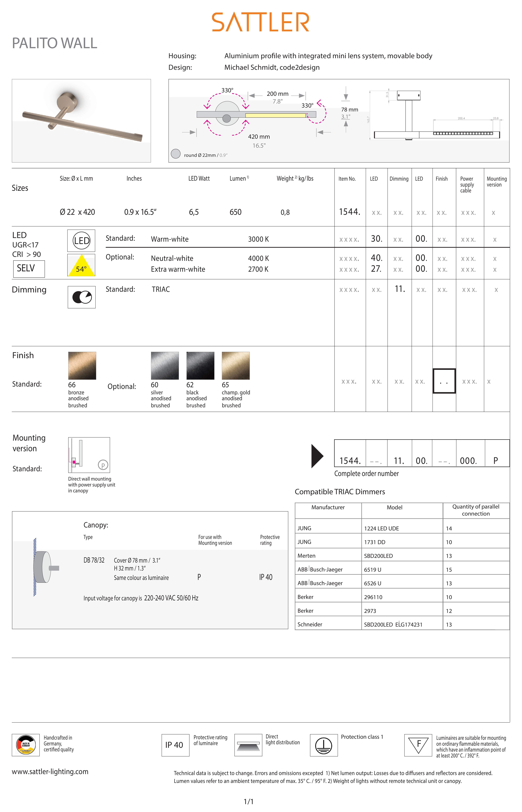
Task: Click the IP 40 protective rating box in footer
Action: coord(175,745)
